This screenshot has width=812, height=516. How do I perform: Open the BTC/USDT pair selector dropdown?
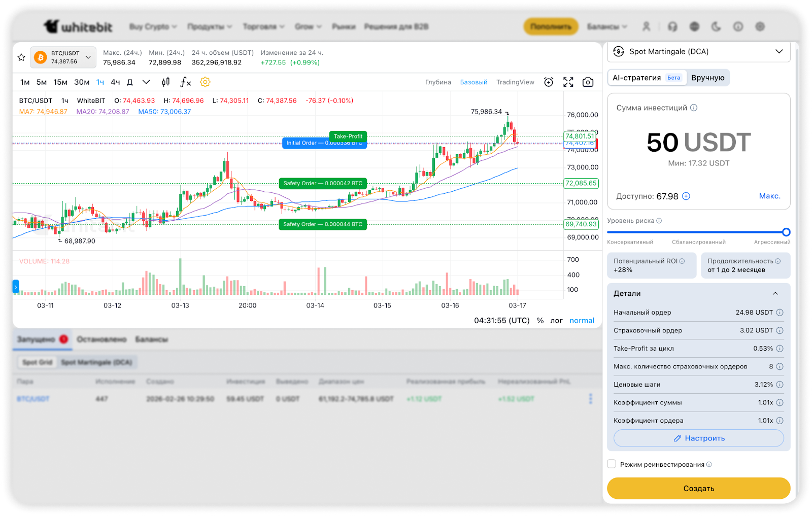coord(63,57)
